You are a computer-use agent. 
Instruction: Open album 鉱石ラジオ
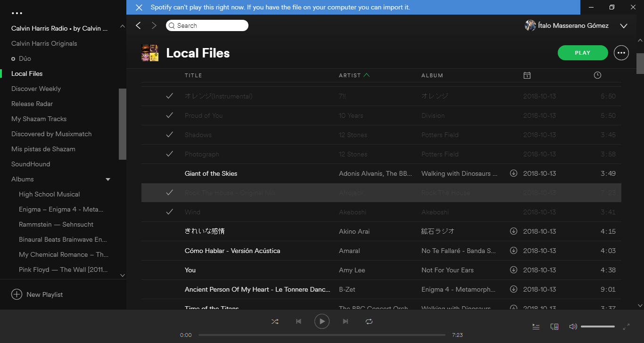pyautogui.click(x=438, y=231)
